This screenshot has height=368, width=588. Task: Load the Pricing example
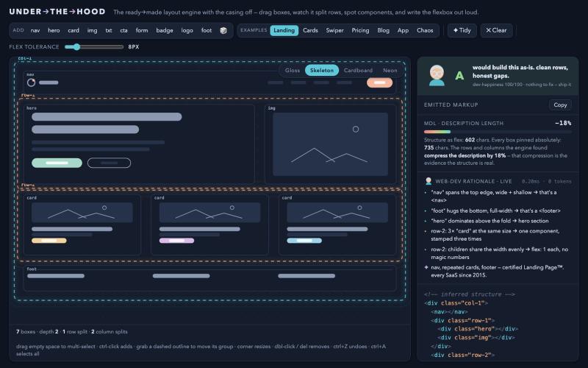click(360, 30)
